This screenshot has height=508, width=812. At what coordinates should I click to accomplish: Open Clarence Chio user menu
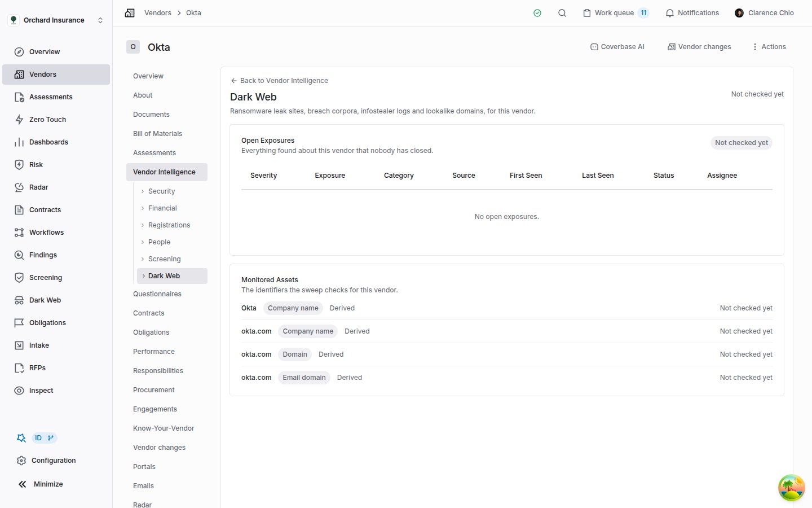(764, 13)
